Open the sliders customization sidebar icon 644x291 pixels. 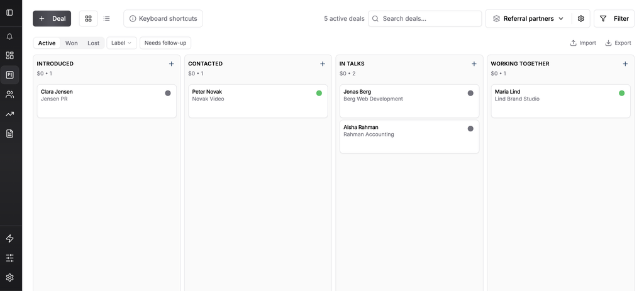click(x=9, y=258)
